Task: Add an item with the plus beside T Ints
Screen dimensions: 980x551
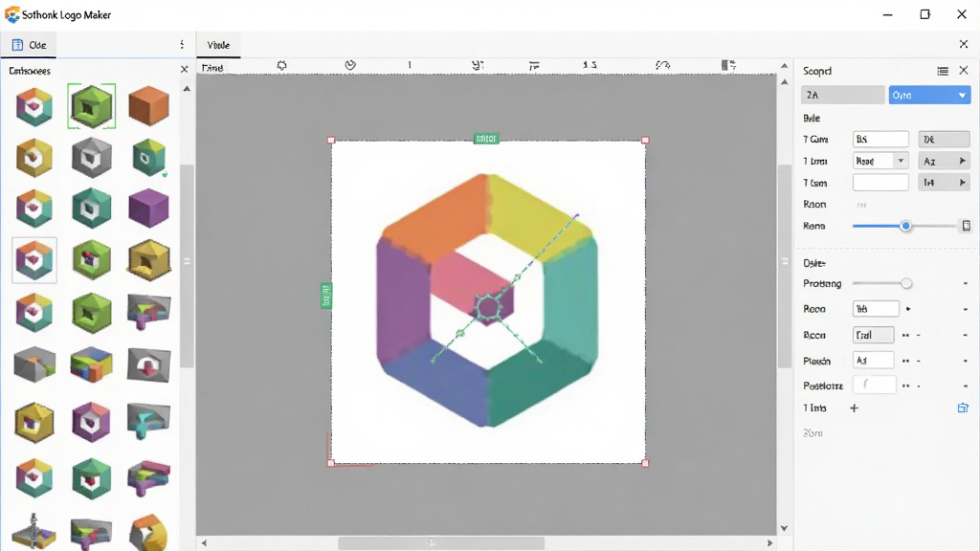Action: click(854, 408)
